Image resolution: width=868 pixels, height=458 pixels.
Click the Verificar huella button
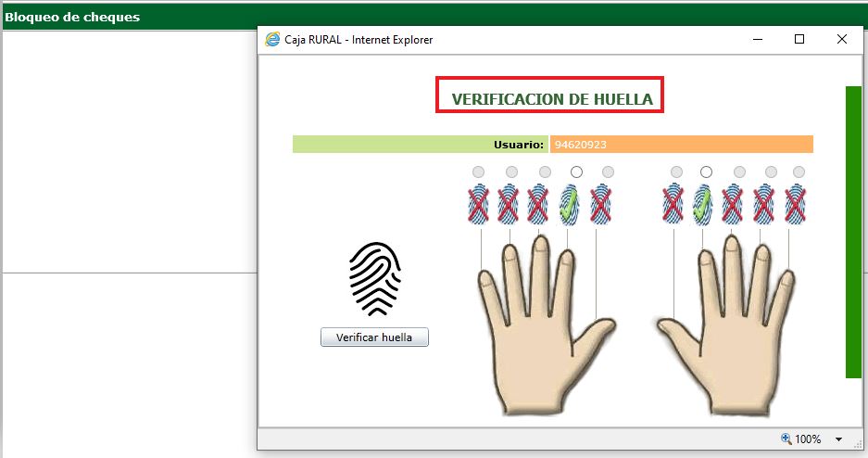point(374,337)
